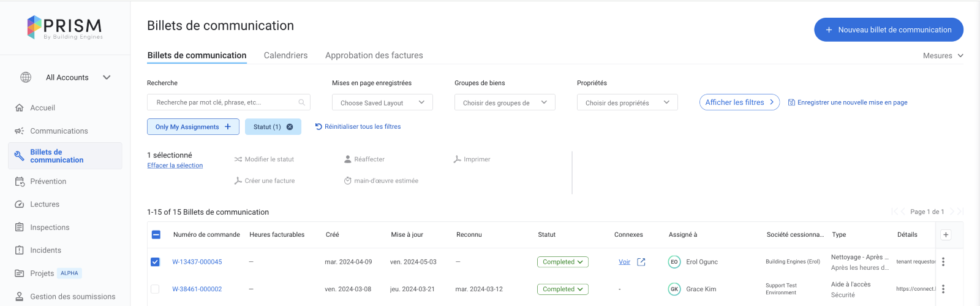Click the Effacer la sélection link
This screenshot has height=306, width=980.
point(175,166)
